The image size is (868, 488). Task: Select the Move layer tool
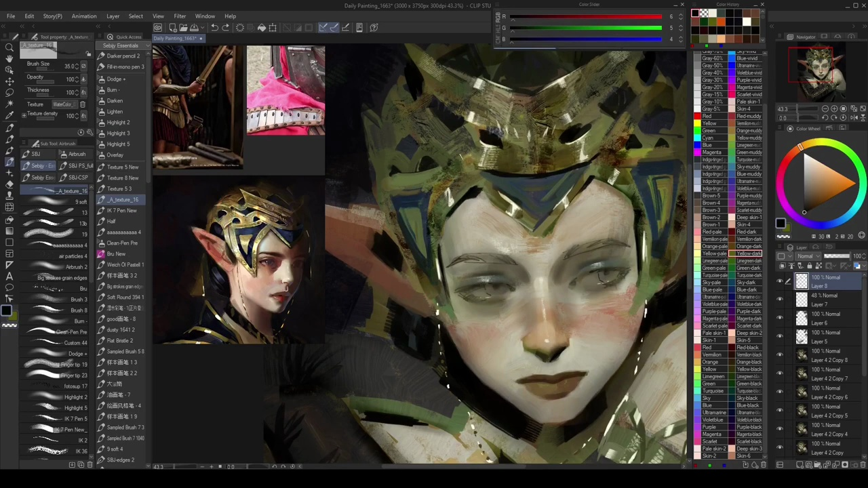point(9,81)
